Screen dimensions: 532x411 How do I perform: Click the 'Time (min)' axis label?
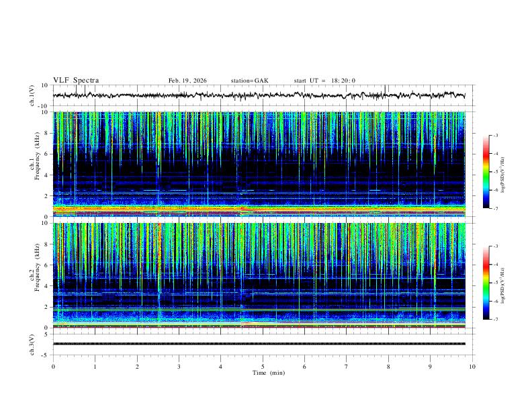269,373
